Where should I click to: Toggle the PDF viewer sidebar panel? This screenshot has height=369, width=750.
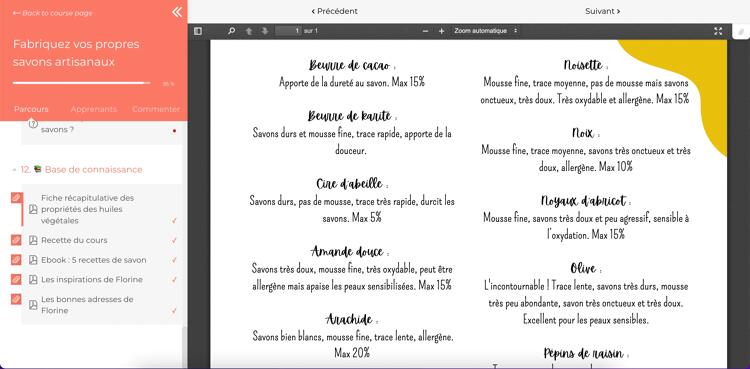[198, 31]
